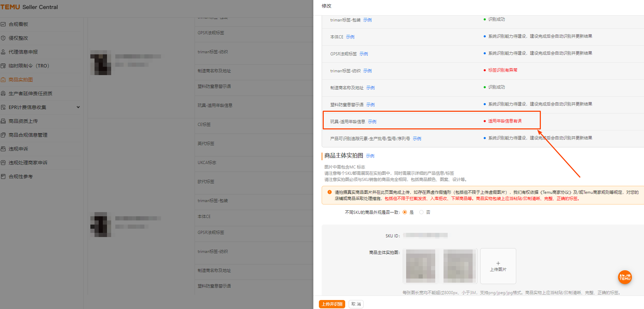The width and height of the screenshot is (644, 309).
Task: Click the 商品资质上传 icon
Action: [3, 121]
